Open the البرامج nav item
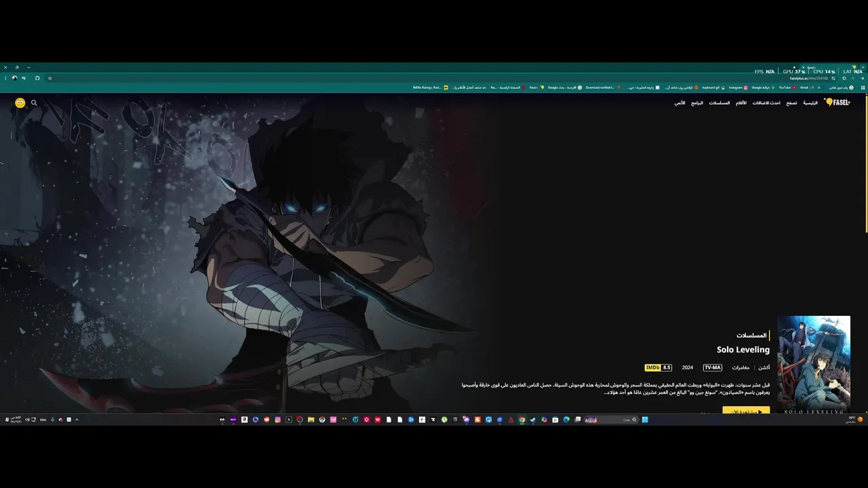The width and height of the screenshot is (868, 488). pyautogui.click(x=697, y=103)
